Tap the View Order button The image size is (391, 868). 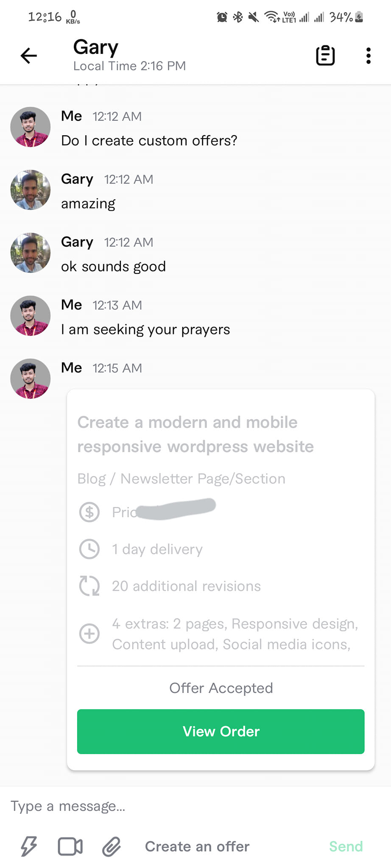coord(221,732)
